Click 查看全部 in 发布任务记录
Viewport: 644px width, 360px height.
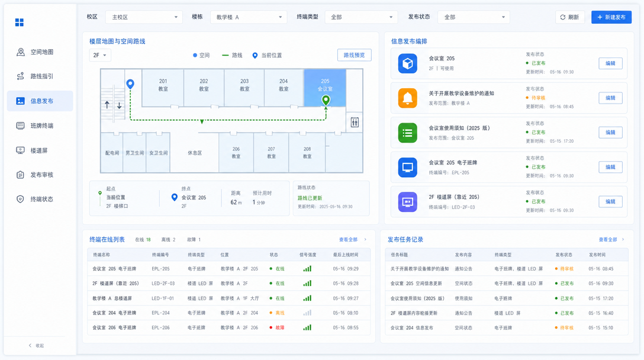tap(611, 240)
